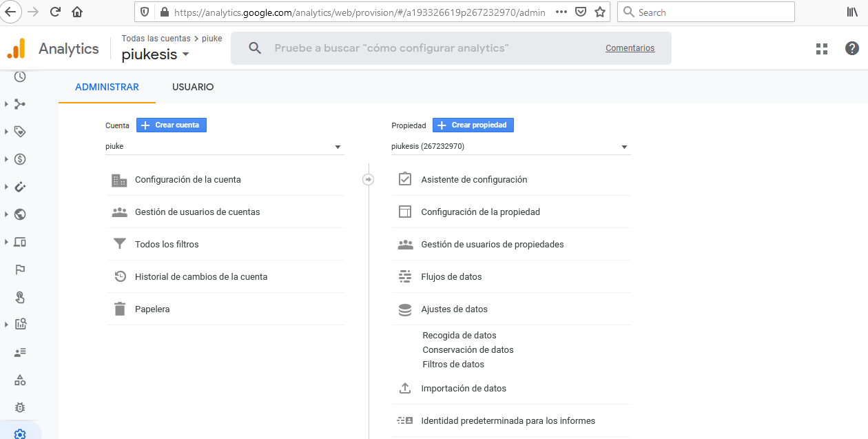Open the piukesis property selector in header
The width and height of the screenshot is (868, 439).
156,54
